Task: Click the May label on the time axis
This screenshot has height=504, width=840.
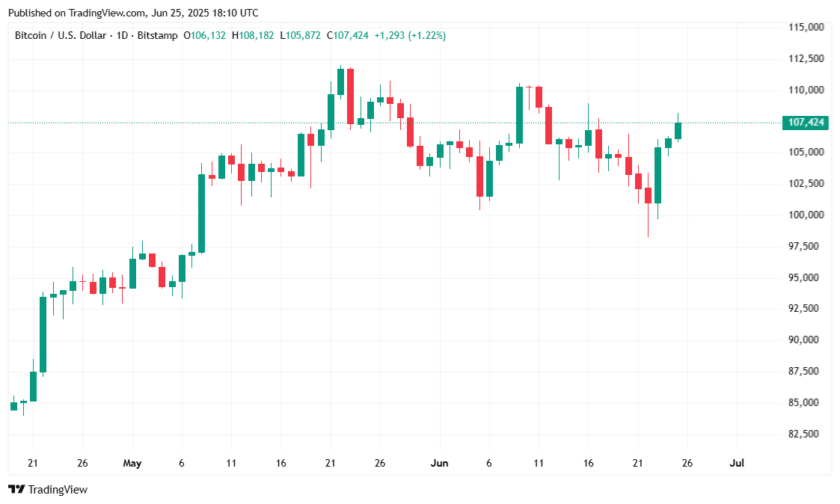Action: (x=132, y=464)
